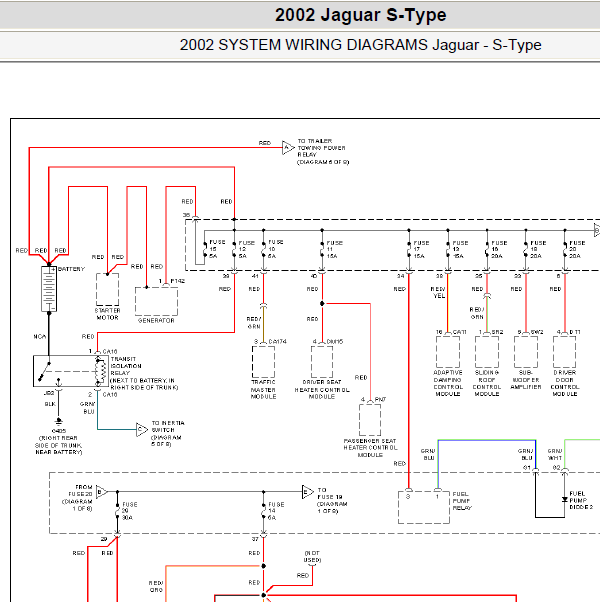Click the Traffic Master Module box
The image size is (600, 602).
263,362
